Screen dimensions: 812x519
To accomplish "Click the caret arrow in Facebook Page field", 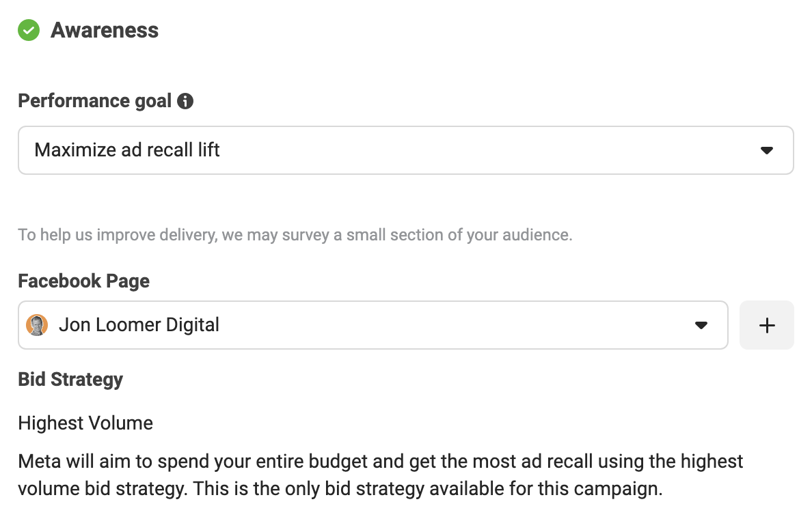I will click(x=701, y=325).
